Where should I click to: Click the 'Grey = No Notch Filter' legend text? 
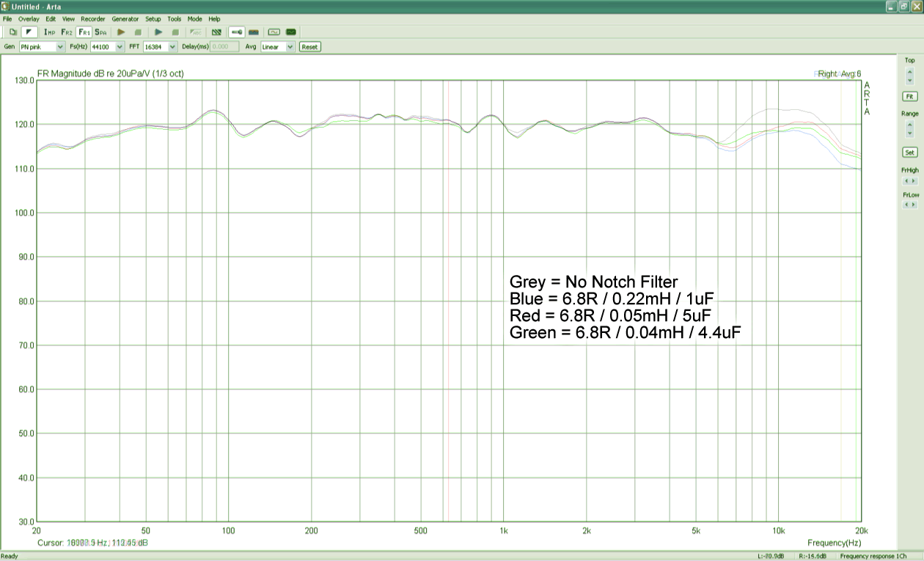[593, 282]
